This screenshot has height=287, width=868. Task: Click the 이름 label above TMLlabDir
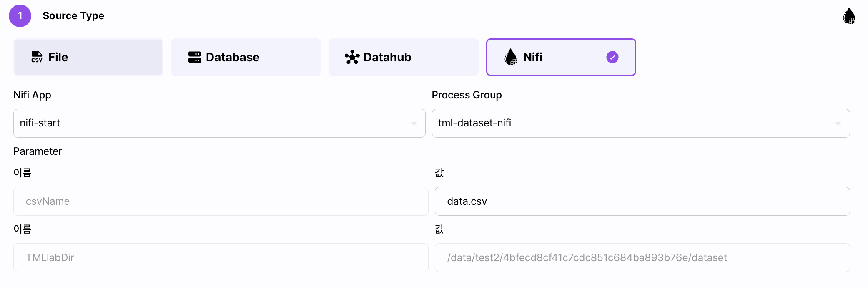click(x=23, y=229)
